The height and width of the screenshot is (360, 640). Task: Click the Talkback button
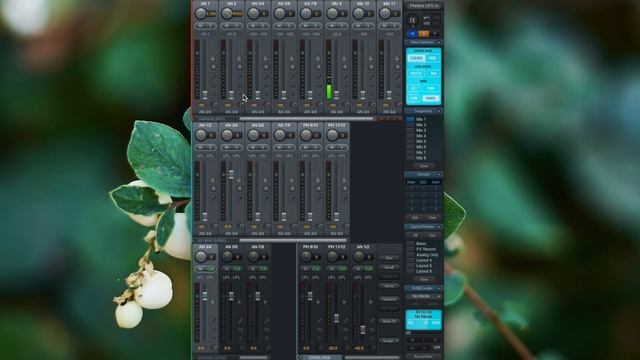(x=389, y=299)
